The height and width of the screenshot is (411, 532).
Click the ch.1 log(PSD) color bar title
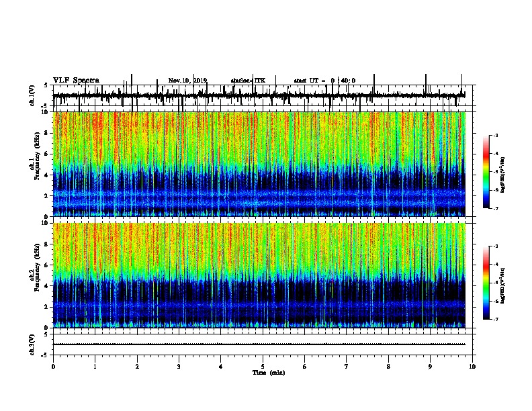503,175
